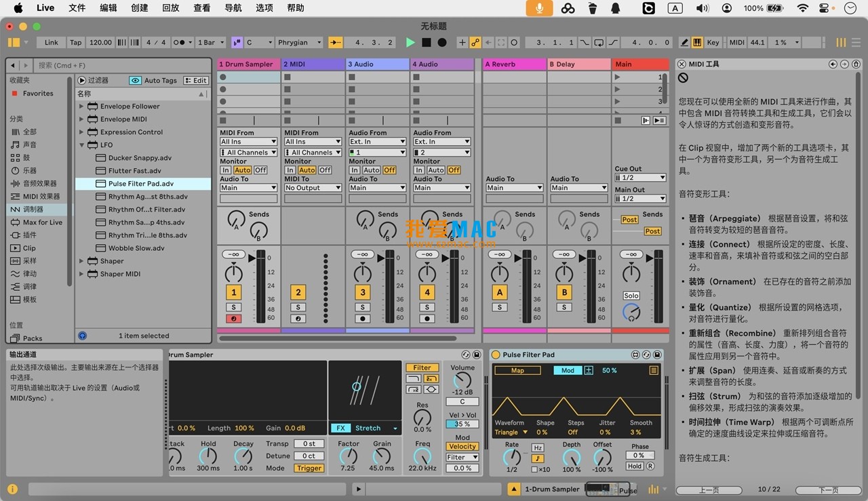Open the 创建 menu
Screen dimensions: 868x501
pos(140,8)
